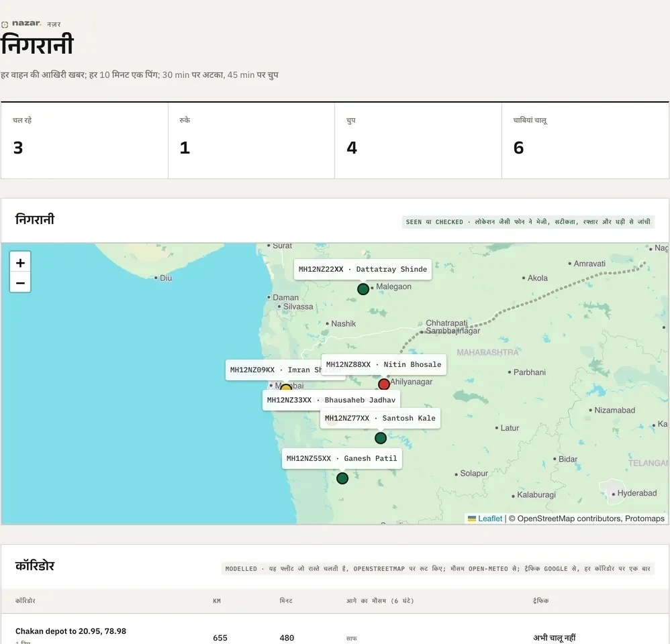
Task: Click the MH12NZ22XX Dattatray Shinde label
Action: pyautogui.click(x=363, y=269)
